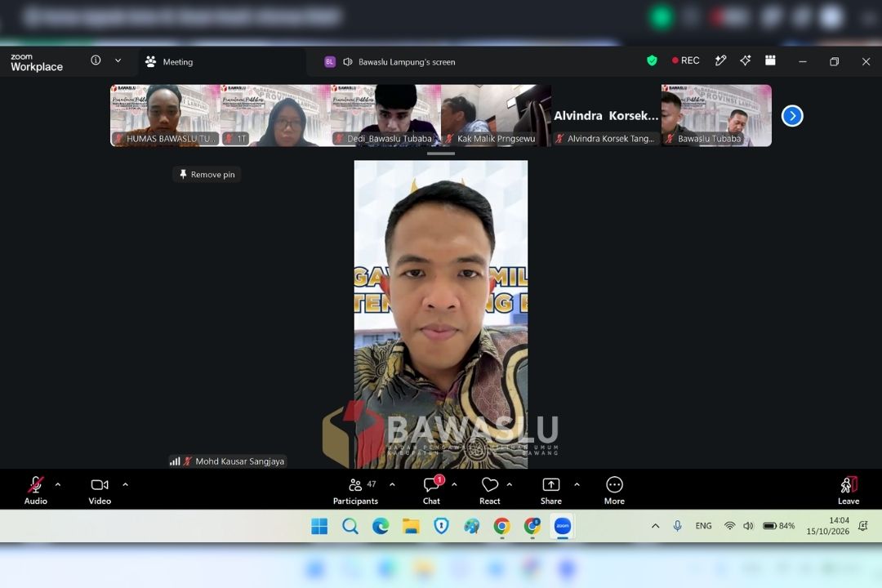The width and height of the screenshot is (882, 588).
Task: Select the Alvindra Korsek participant tile
Action: click(x=606, y=115)
